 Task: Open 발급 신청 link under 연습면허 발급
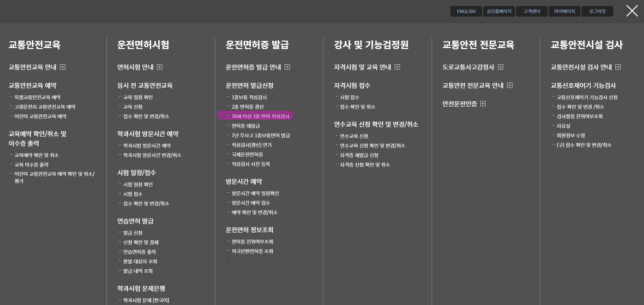tap(133, 233)
